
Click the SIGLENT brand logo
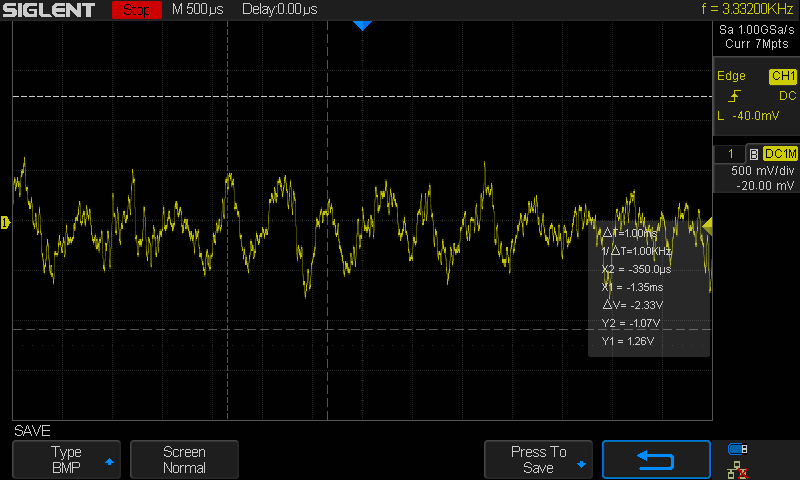pyautogui.click(x=48, y=10)
